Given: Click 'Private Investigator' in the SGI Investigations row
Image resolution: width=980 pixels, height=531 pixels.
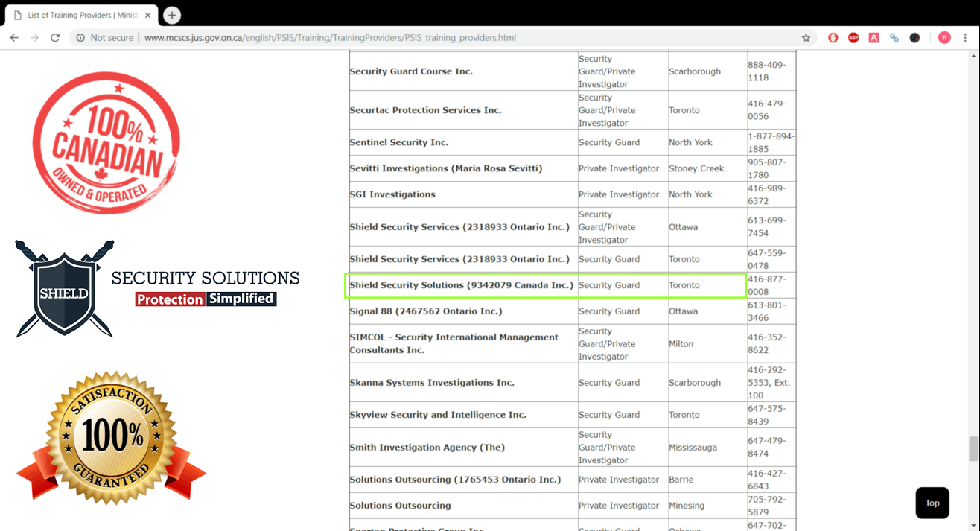Looking at the screenshot, I should [619, 194].
